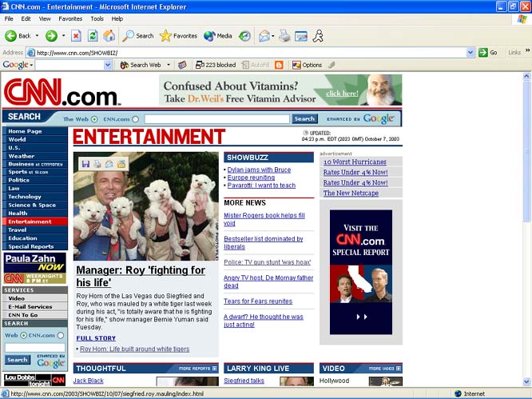Click the CNN.com top search text field
The width and height of the screenshot is (532, 399).
216,119
